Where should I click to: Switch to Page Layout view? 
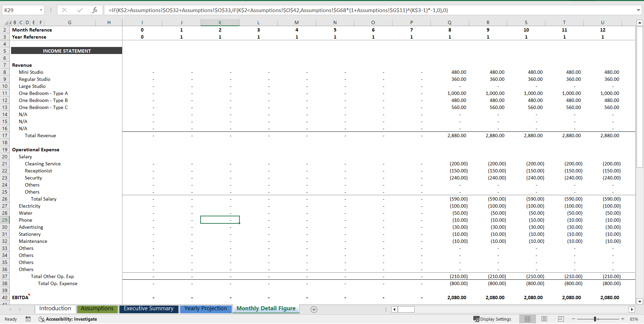tap(544, 319)
